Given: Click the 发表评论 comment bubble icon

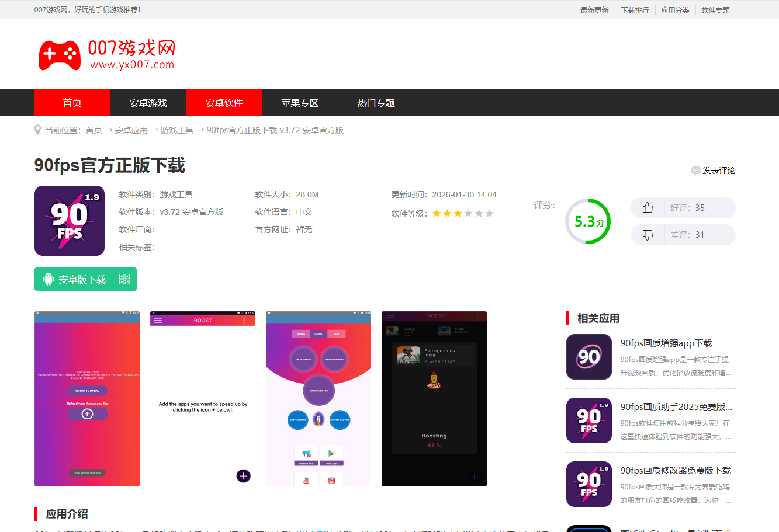Looking at the screenshot, I should click(695, 171).
